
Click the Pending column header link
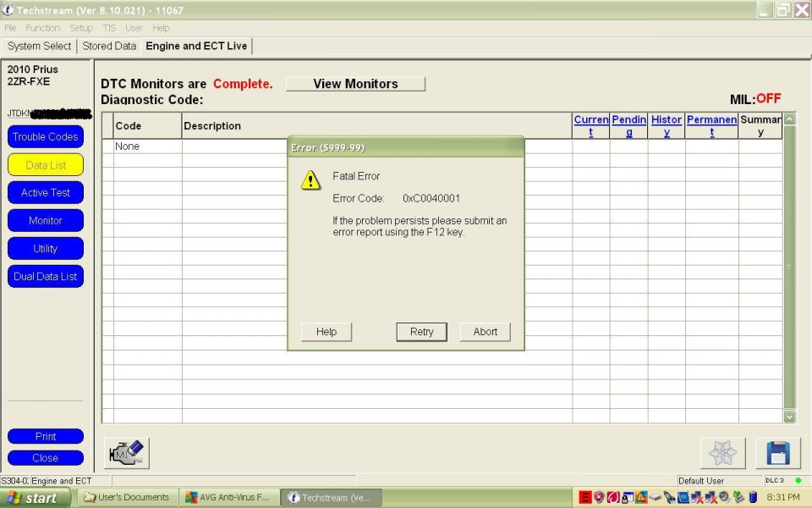click(628, 125)
